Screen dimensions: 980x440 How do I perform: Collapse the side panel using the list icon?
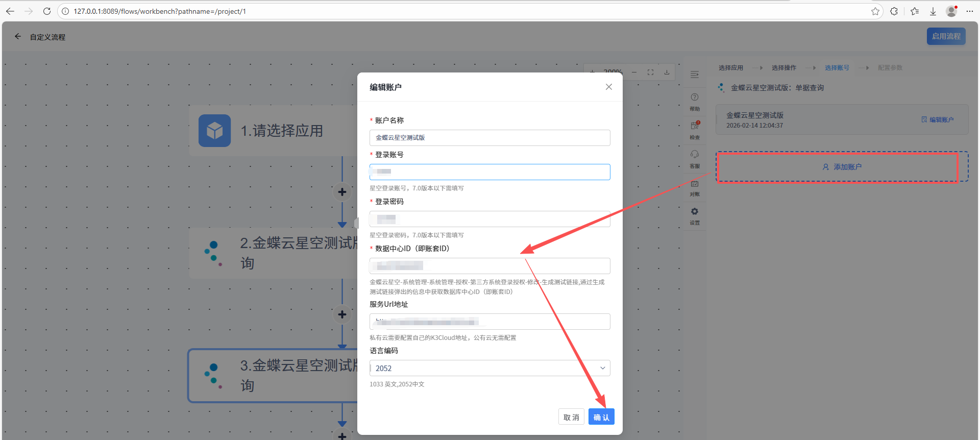[694, 75]
